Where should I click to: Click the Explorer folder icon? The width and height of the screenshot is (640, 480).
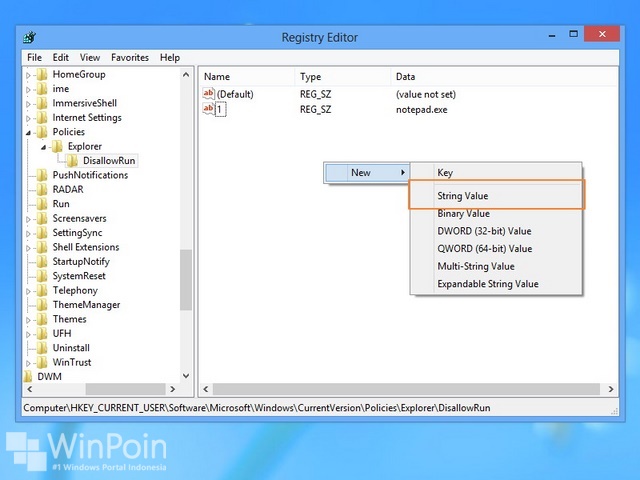[x=57, y=146]
